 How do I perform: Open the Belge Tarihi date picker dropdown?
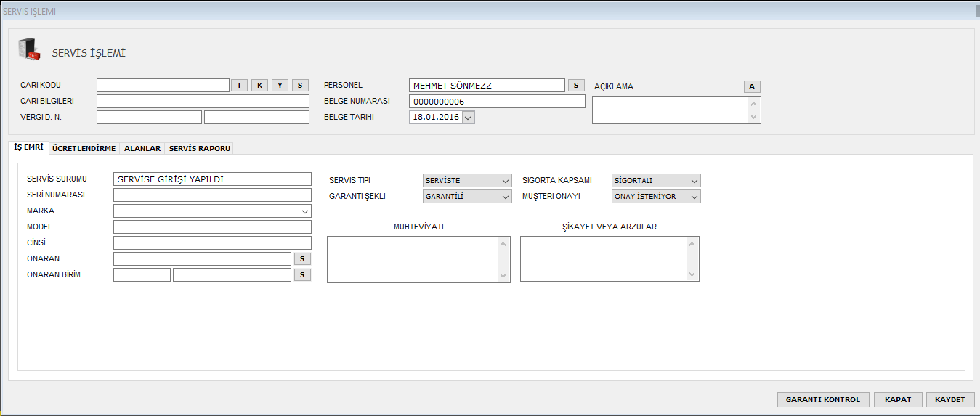(x=468, y=118)
